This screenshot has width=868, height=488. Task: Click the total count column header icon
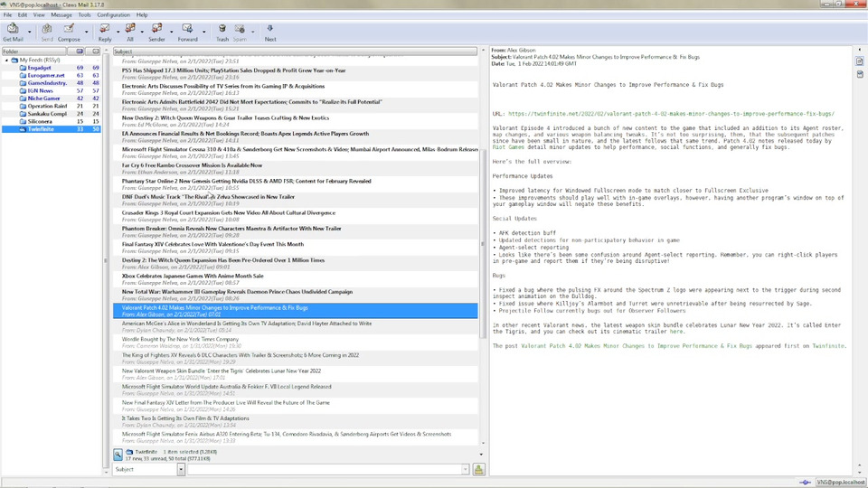click(x=96, y=52)
